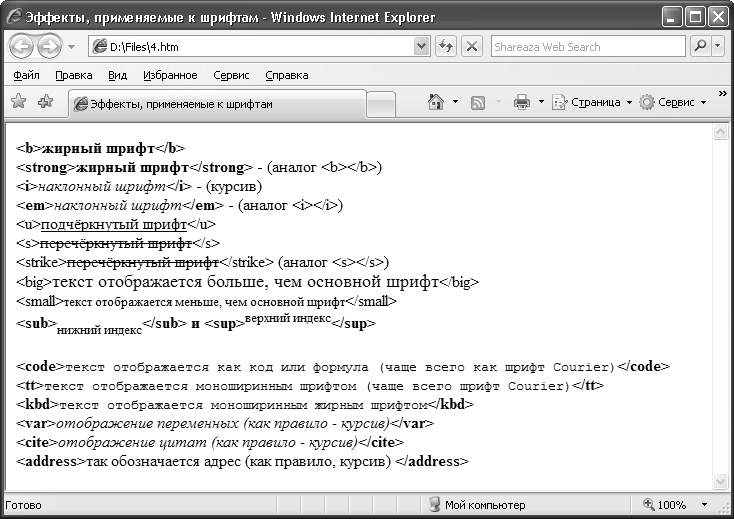734x519 pixels.
Task: Go to Home page icon
Action: tap(436, 102)
